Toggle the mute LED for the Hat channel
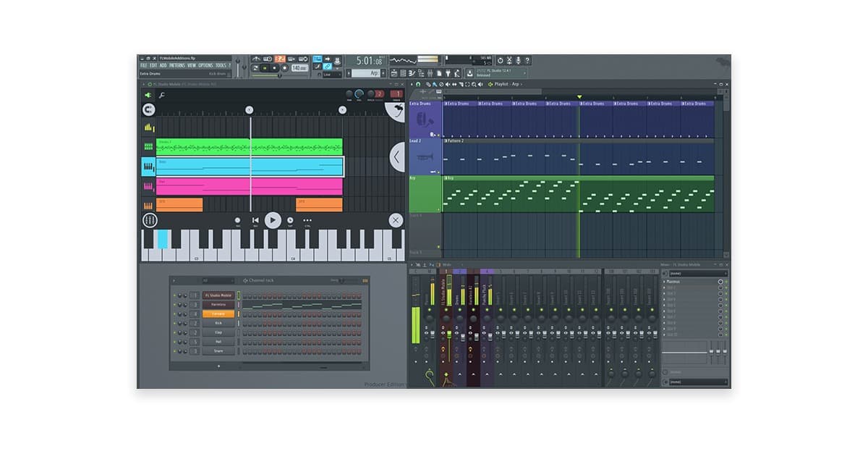 [x=174, y=342]
